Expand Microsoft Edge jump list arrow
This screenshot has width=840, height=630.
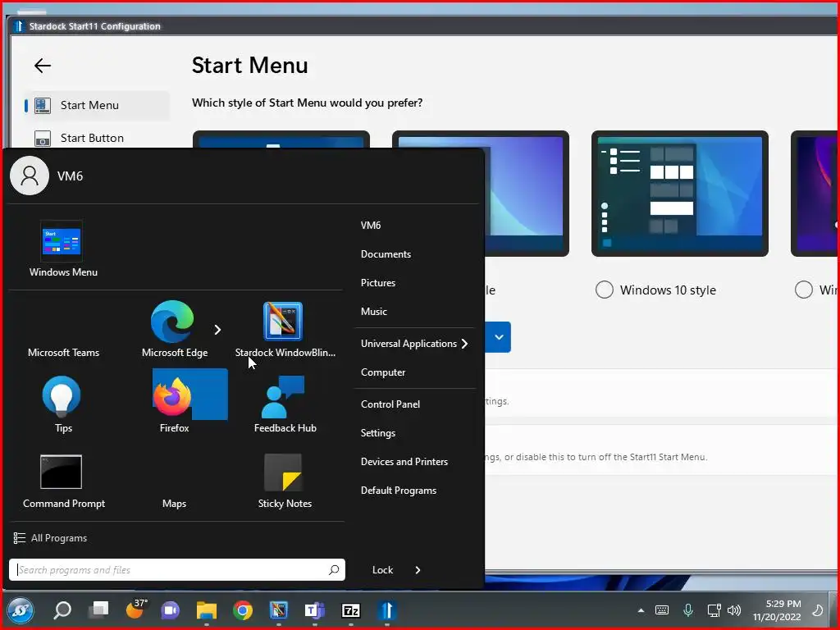click(217, 330)
